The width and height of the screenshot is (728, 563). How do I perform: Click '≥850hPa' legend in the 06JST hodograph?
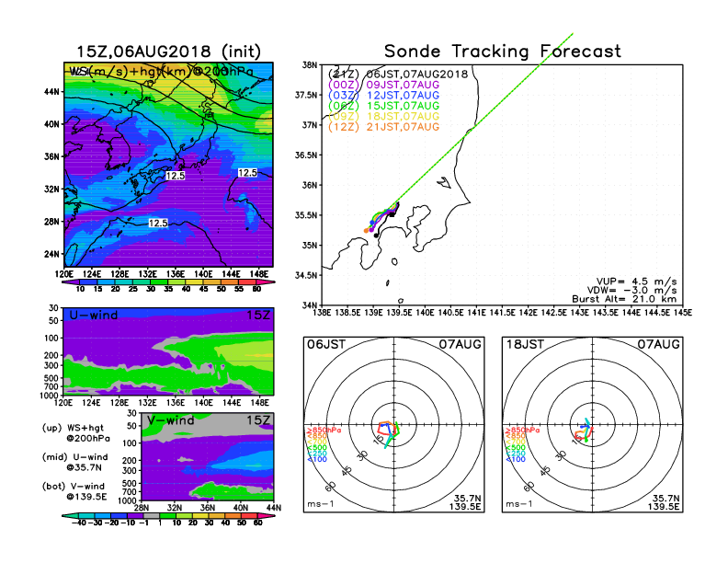pos(324,431)
